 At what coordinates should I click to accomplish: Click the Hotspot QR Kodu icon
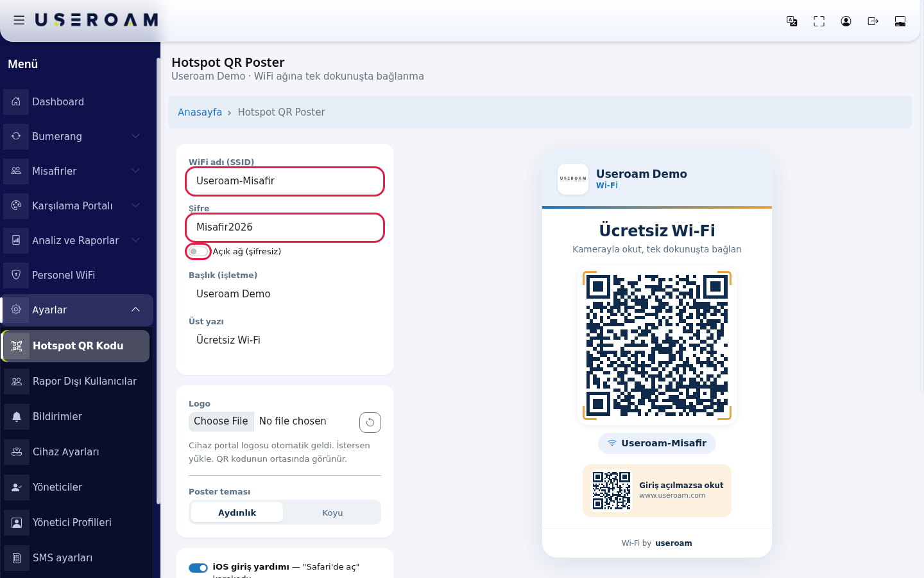point(17,346)
